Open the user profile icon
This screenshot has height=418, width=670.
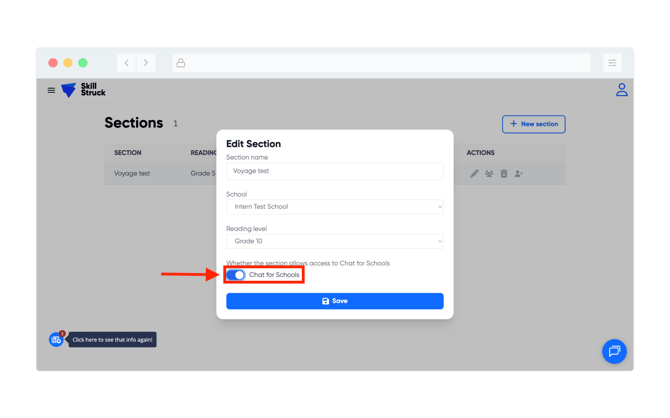(x=621, y=90)
